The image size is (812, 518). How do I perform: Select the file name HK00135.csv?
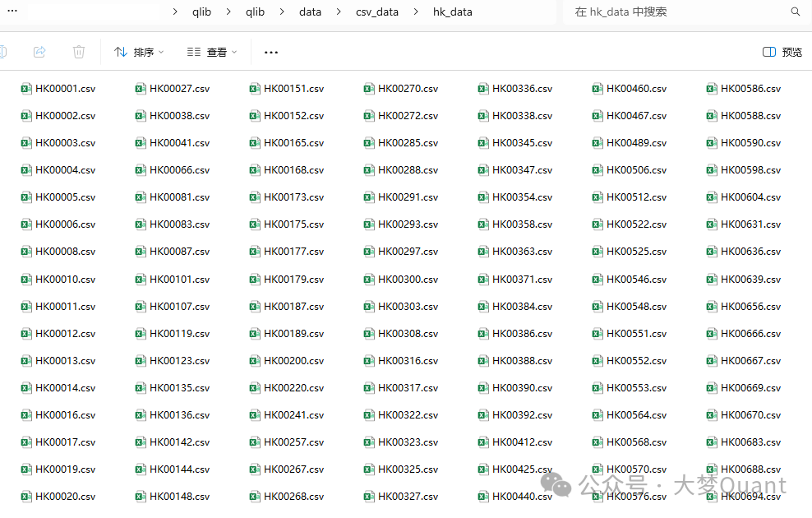coord(180,388)
